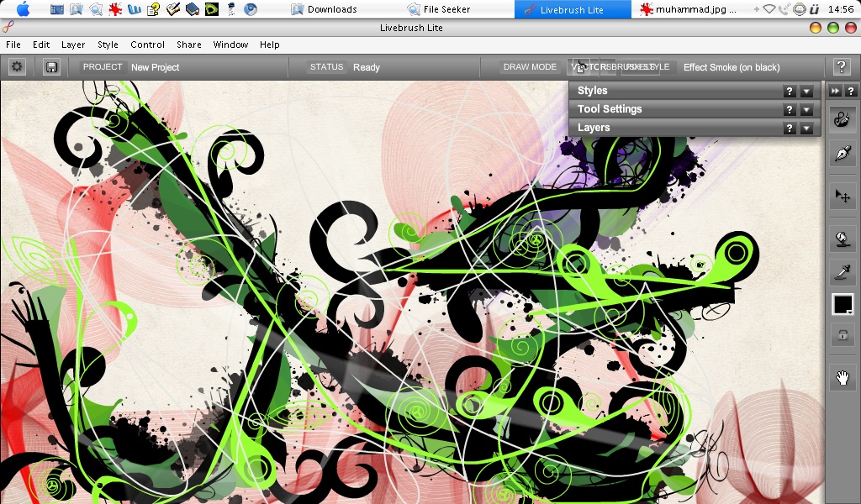861x504 pixels.
Task: Launch the blue film strip icon
Action: (x=56, y=8)
